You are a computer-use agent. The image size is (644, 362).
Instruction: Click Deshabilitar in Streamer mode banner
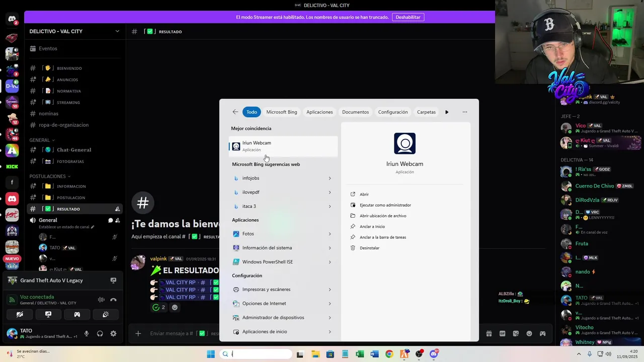408,17
